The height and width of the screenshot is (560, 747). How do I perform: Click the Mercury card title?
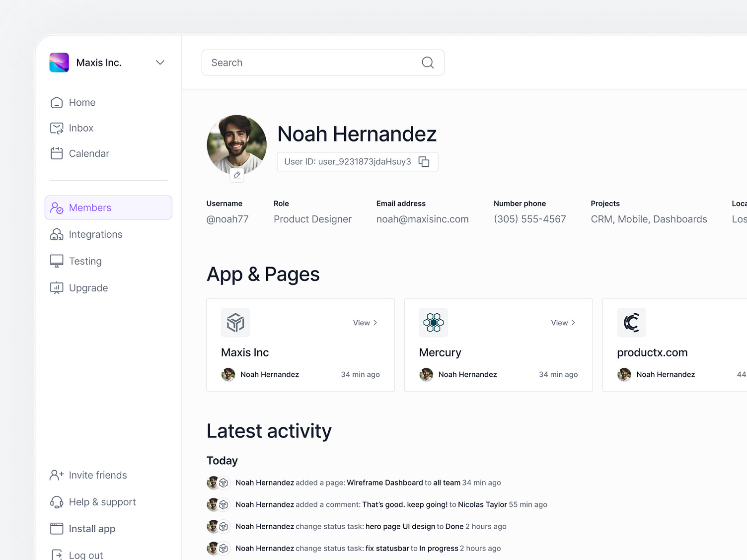[x=440, y=352]
